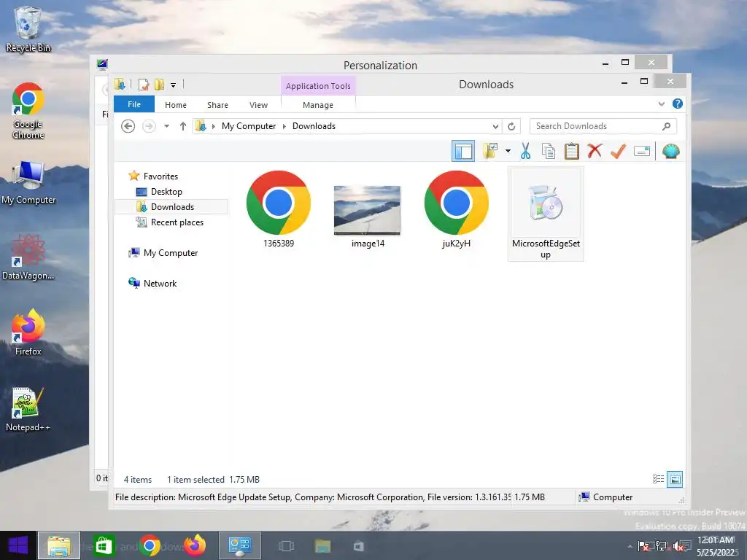
Task: Click the Copy toolbar icon
Action: tap(549, 152)
